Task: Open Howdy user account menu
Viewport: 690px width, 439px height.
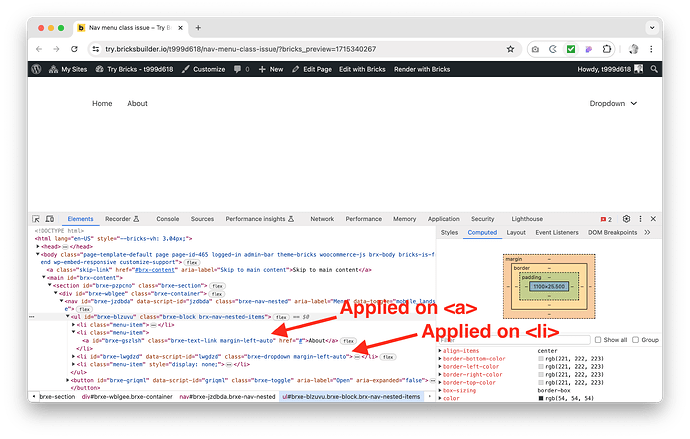Action: click(x=610, y=69)
